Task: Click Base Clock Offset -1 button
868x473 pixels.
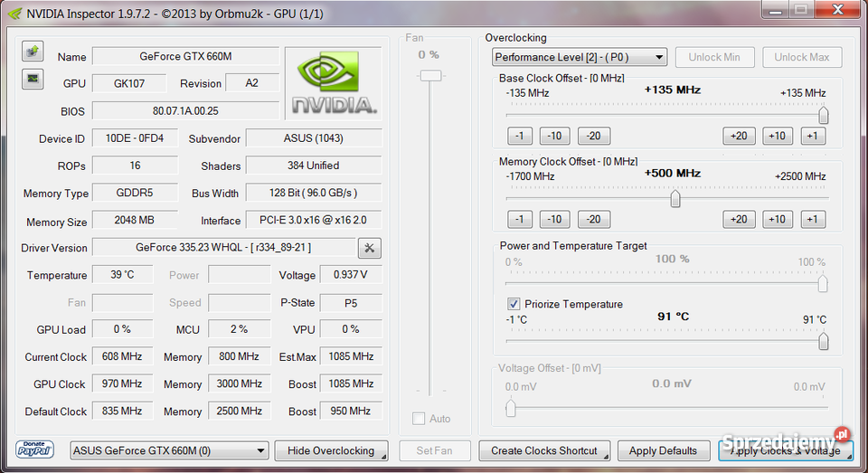Action: [519, 136]
